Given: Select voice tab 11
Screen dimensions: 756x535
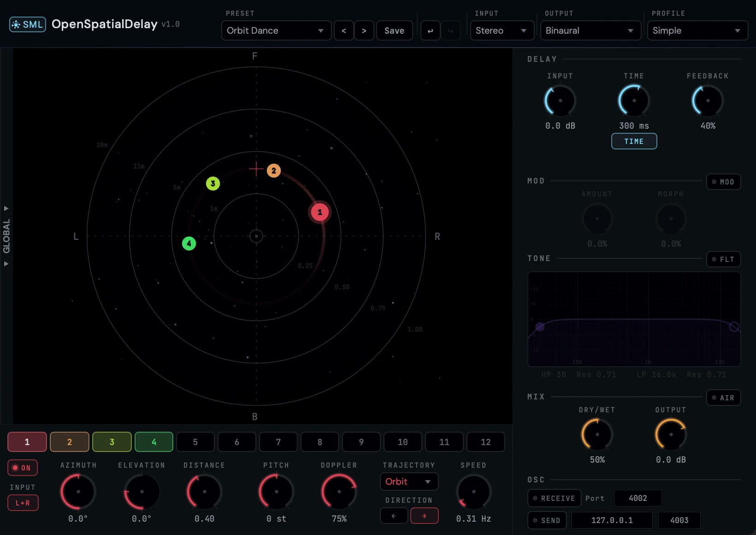Looking at the screenshot, I should [x=444, y=442].
